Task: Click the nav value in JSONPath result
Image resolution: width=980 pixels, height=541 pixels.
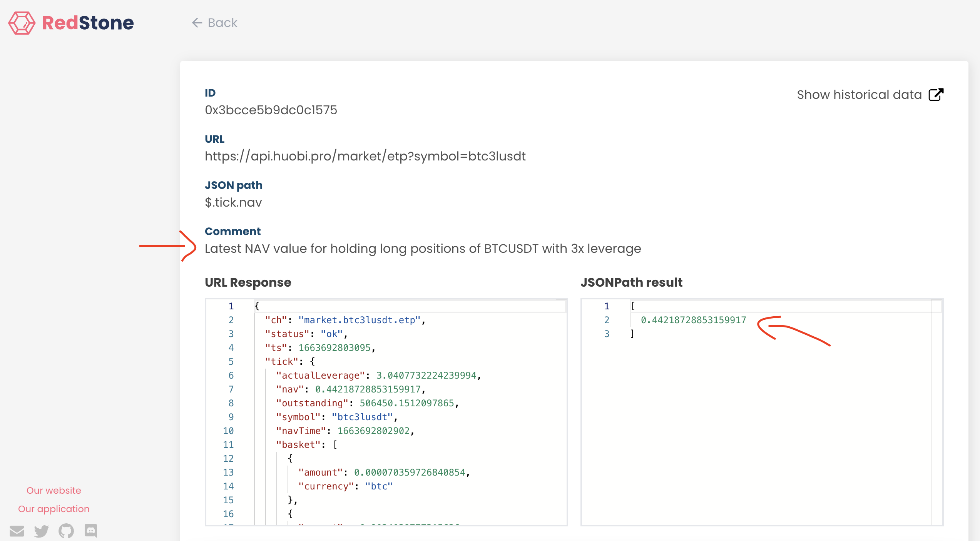Action: coord(693,320)
